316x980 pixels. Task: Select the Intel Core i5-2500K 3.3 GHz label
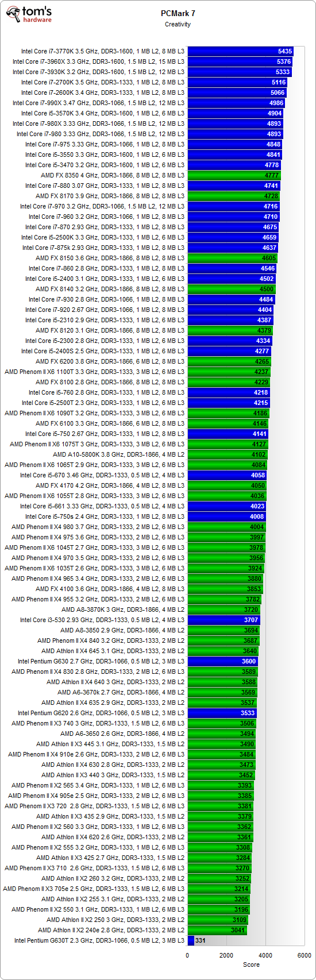pyautogui.click(x=103, y=237)
